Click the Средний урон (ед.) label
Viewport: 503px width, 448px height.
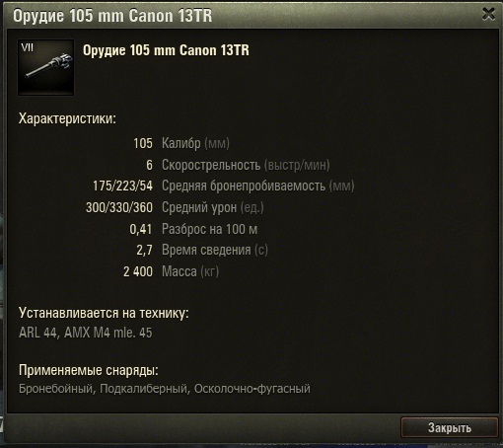[x=213, y=207]
